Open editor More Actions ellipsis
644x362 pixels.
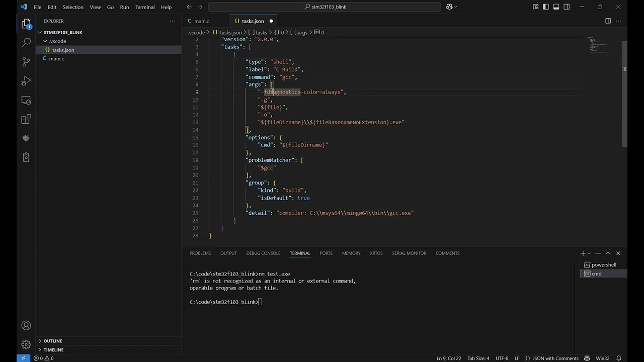coord(618,21)
